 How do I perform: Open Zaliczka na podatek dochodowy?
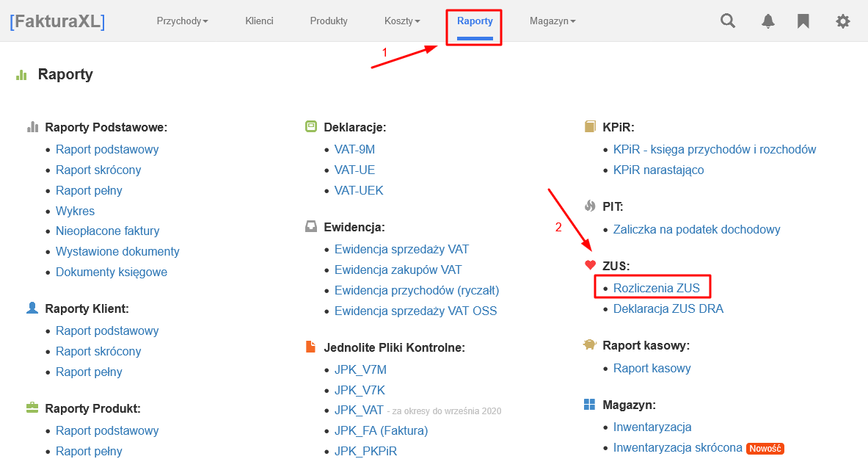[696, 229]
